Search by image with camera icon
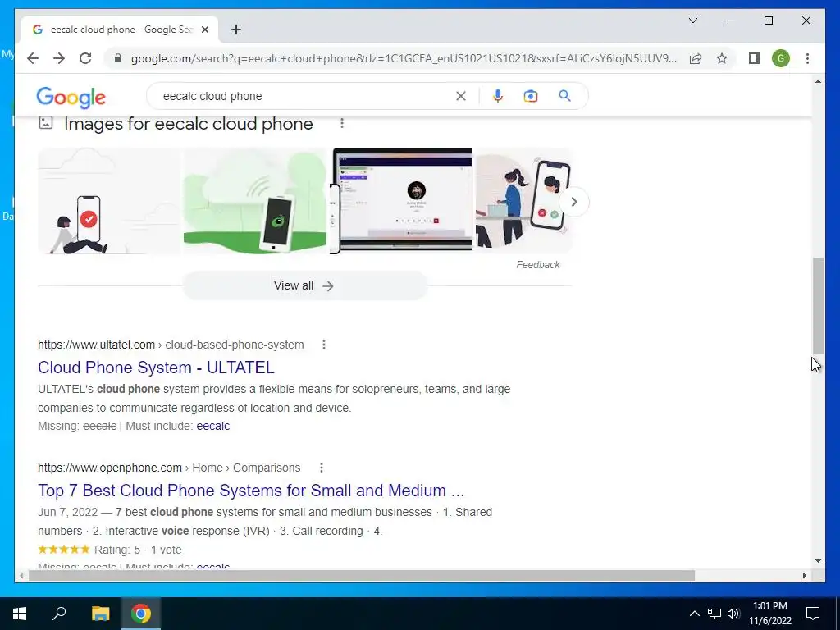This screenshot has width=840, height=630. point(531,96)
